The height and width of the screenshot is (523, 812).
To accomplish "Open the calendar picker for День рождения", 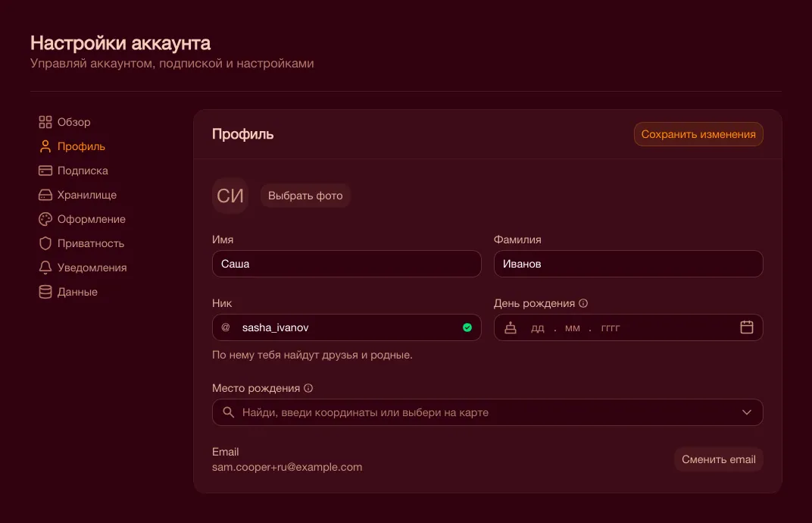I will click(x=746, y=327).
